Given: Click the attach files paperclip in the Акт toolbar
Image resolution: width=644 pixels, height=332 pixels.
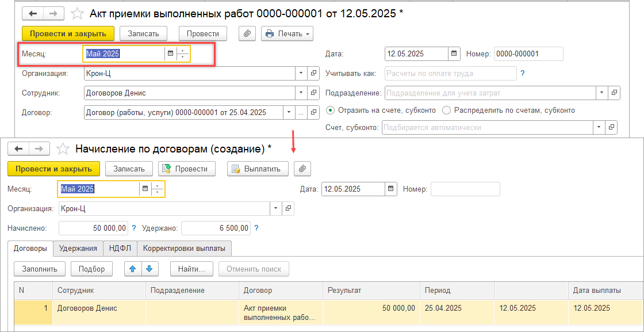Looking at the screenshot, I should point(247,33).
